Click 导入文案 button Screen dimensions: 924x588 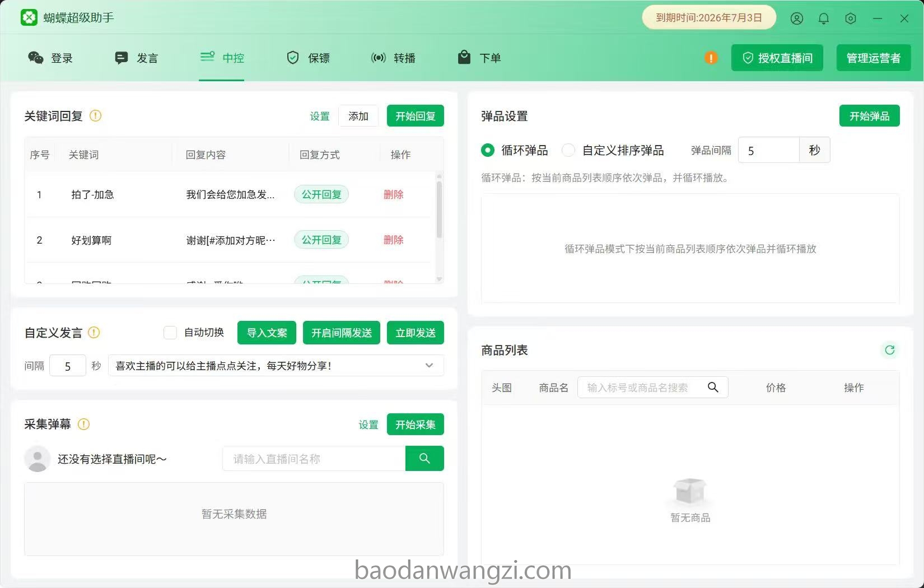[x=267, y=333]
